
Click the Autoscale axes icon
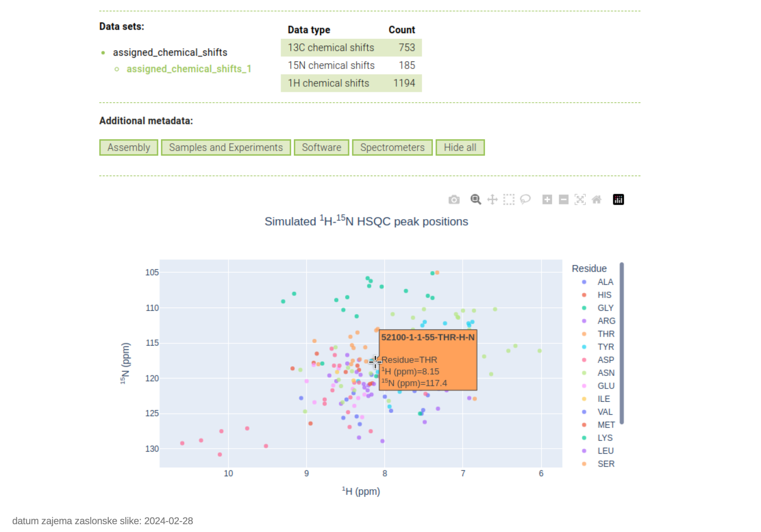click(580, 200)
